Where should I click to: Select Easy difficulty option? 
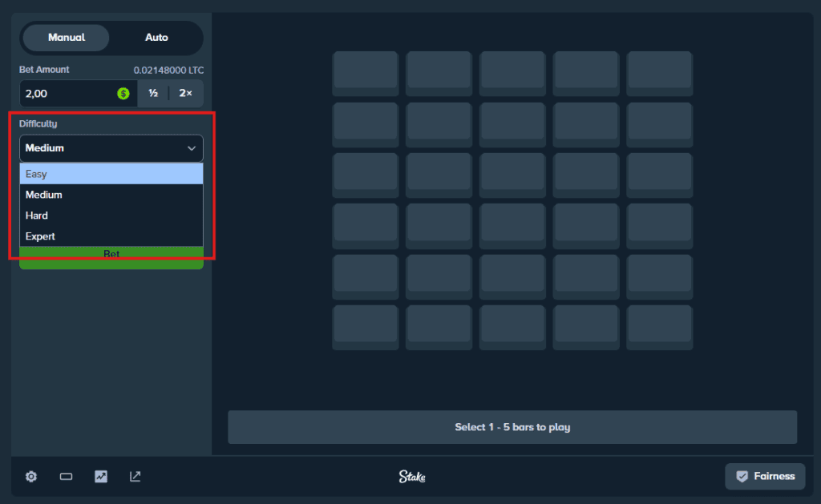click(111, 174)
